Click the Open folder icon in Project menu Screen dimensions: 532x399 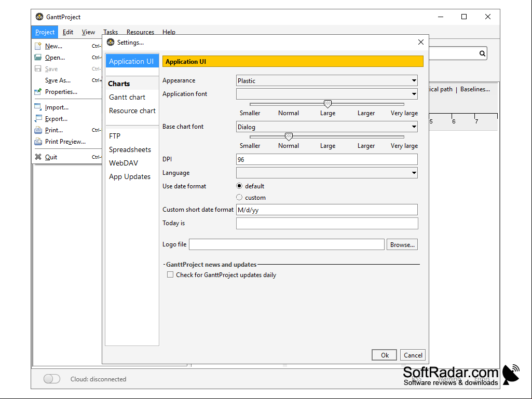coord(38,58)
